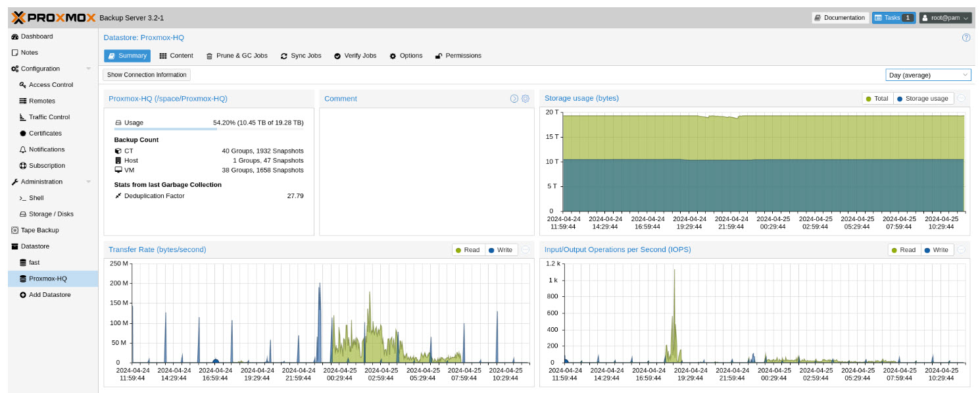The width and height of the screenshot is (980, 393).
Task: Toggle Read series in IOPS legend
Action: coord(904,250)
